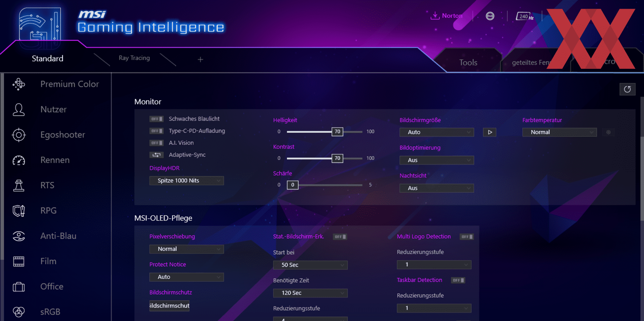The image size is (644, 321).
Task: Toggle Adaptive-Sync switch
Action: pyautogui.click(x=156, y=155)
